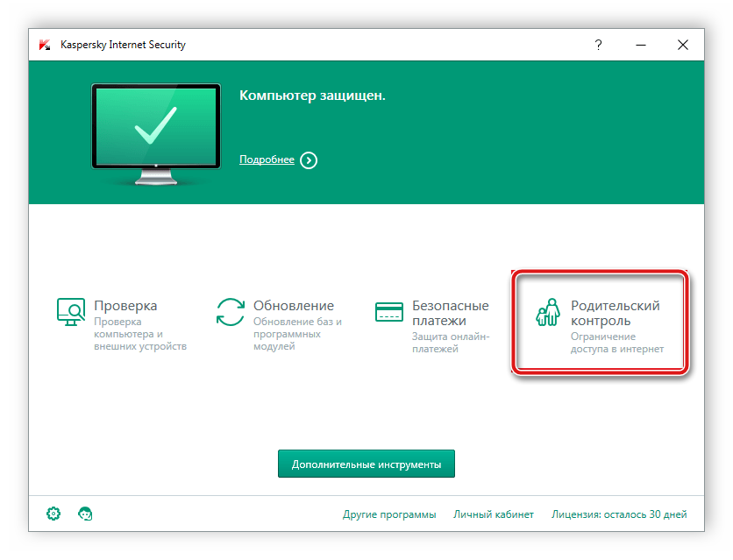
Task: Open the Подробнее details link
Action: pos(267,159)
